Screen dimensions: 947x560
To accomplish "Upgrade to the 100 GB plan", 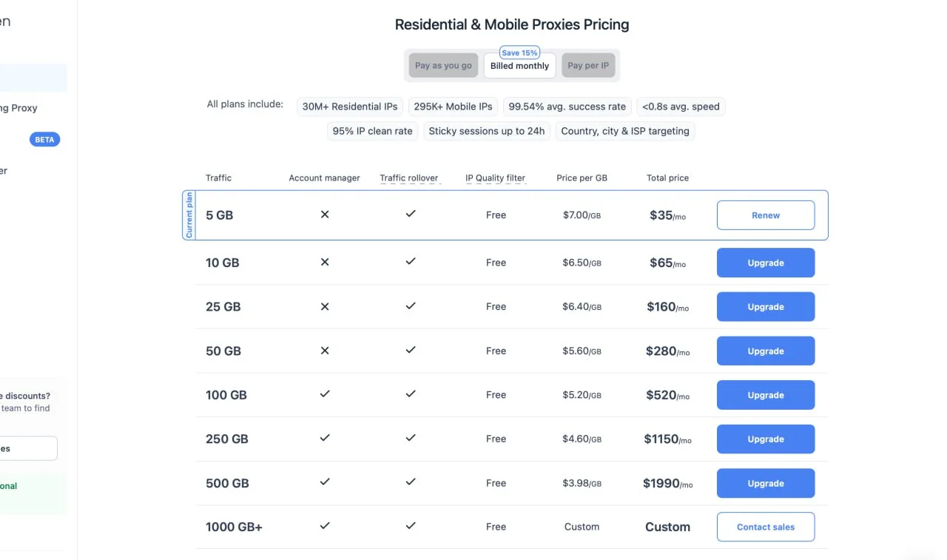I will pos(765,395).
